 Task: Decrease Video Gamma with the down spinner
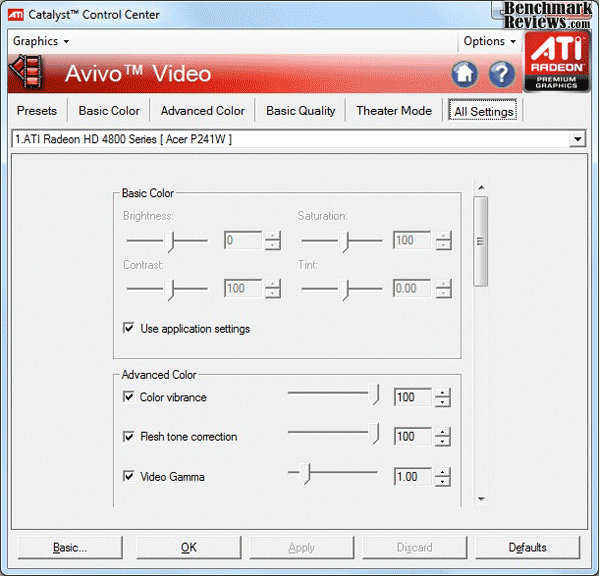pos(443,481)
